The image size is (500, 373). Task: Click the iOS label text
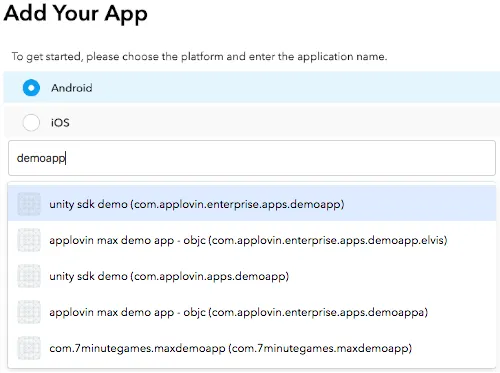(x=60, y=122)
